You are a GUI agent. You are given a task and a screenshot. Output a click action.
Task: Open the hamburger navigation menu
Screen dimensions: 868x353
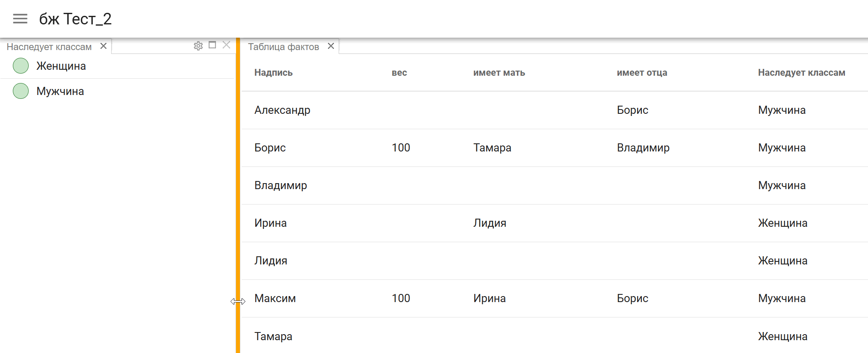(20, 19)
